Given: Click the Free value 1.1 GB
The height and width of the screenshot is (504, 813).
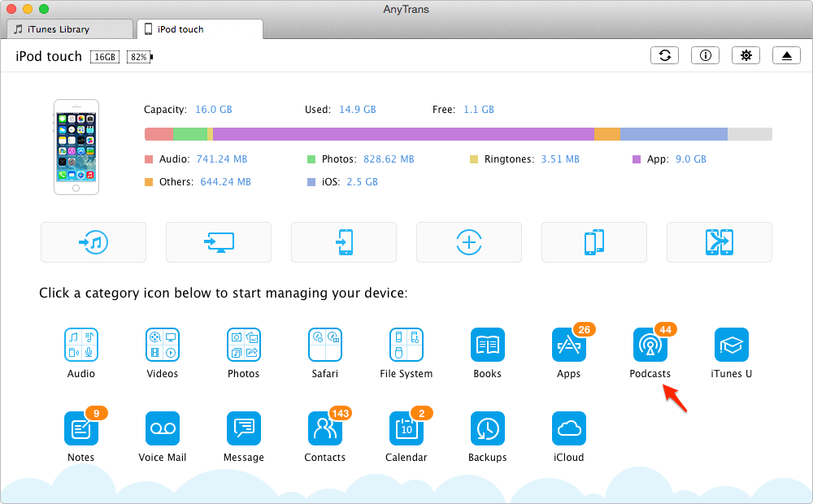Looking at the screenshot, I should click(479, 110).
